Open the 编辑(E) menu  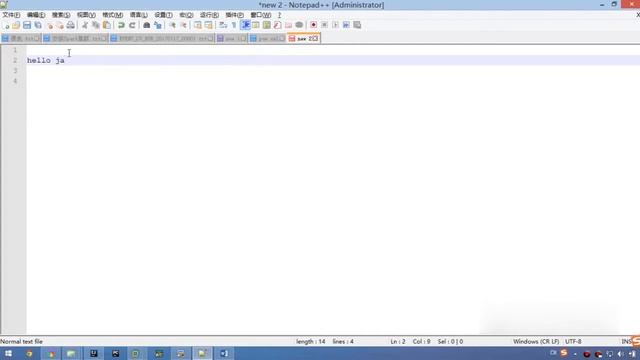36,15
